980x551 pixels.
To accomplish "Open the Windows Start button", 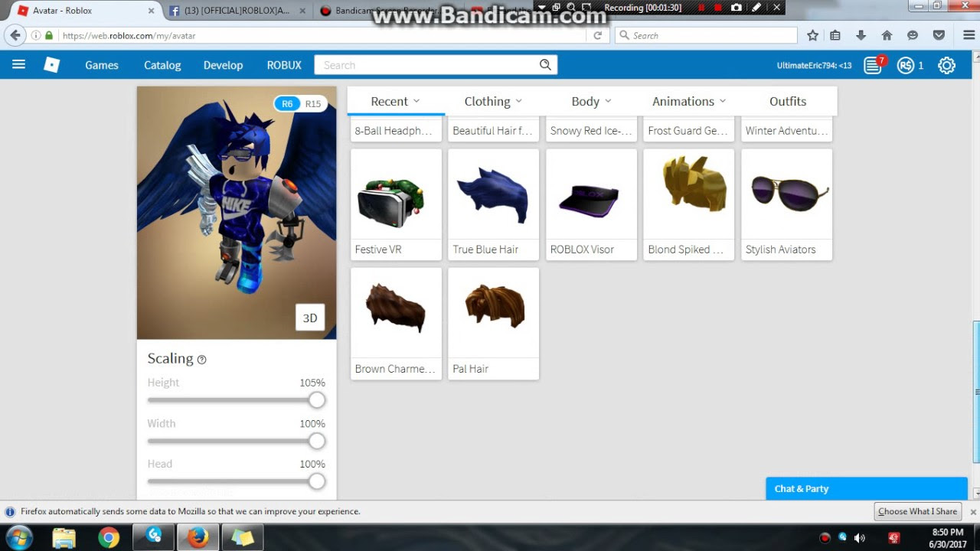I will [x=19, y=537].
